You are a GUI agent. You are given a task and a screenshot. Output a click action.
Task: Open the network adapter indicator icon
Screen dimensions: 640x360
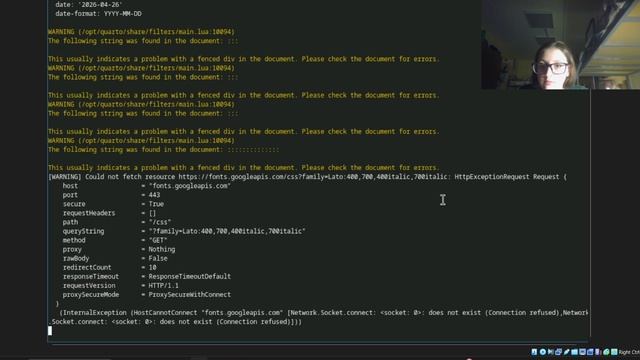(558, 352)
